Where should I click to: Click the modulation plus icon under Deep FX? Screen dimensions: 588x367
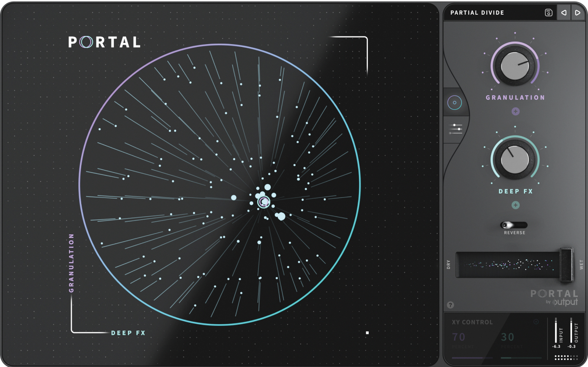pyautogui.click(x=515, y=205)
